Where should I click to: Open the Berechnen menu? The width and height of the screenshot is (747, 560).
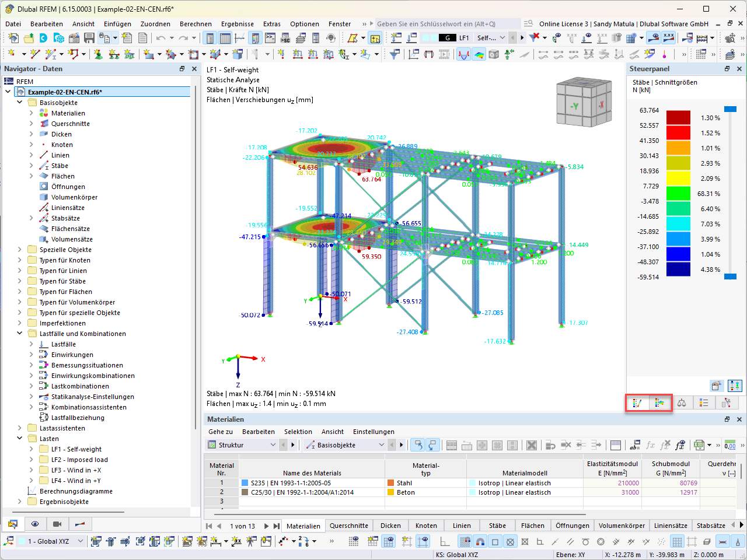click(x=196, y=24)
